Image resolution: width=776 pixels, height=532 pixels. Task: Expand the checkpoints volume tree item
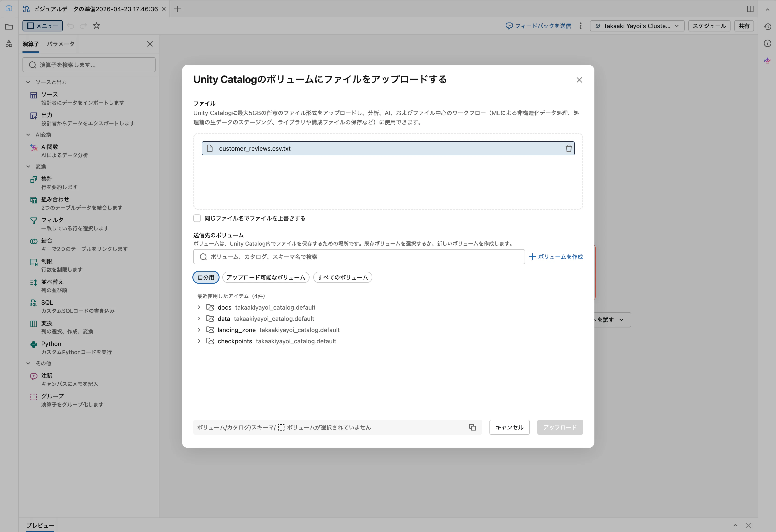coord(199,341)
